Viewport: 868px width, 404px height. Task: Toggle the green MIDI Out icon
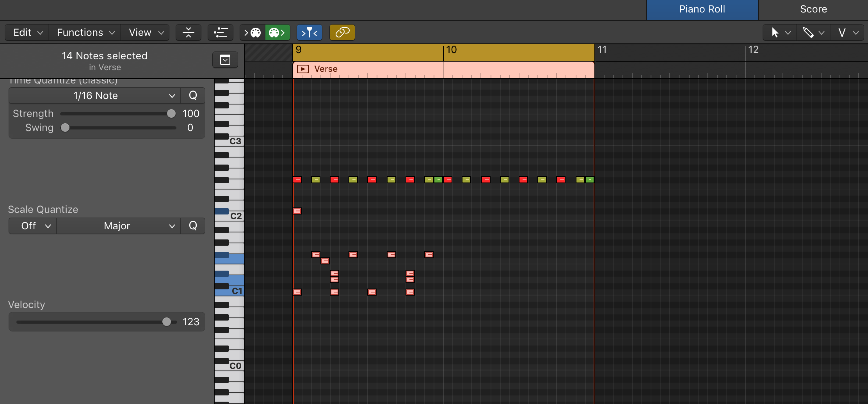[x=277, y=32]
